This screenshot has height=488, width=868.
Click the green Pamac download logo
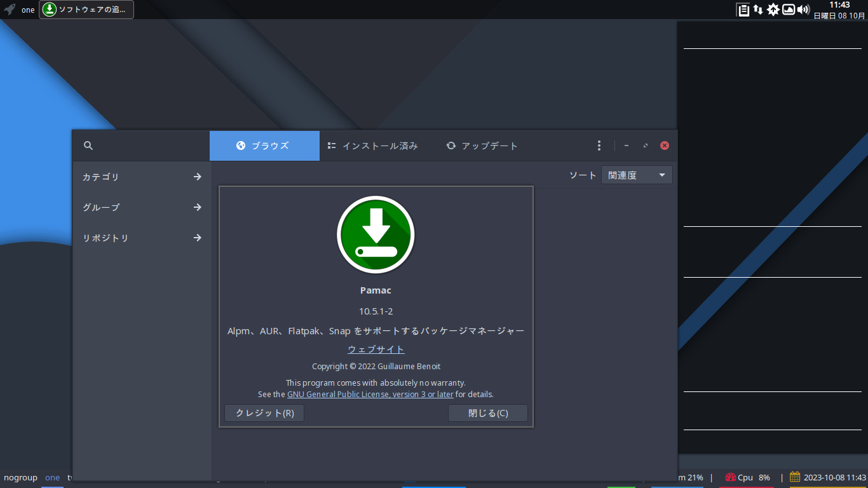(x=376, y=234)
